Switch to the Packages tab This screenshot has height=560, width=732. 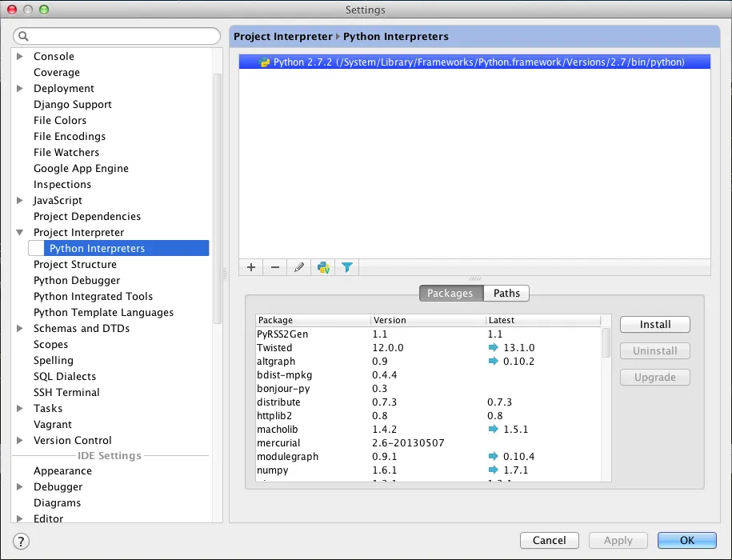tap(450, 293)
